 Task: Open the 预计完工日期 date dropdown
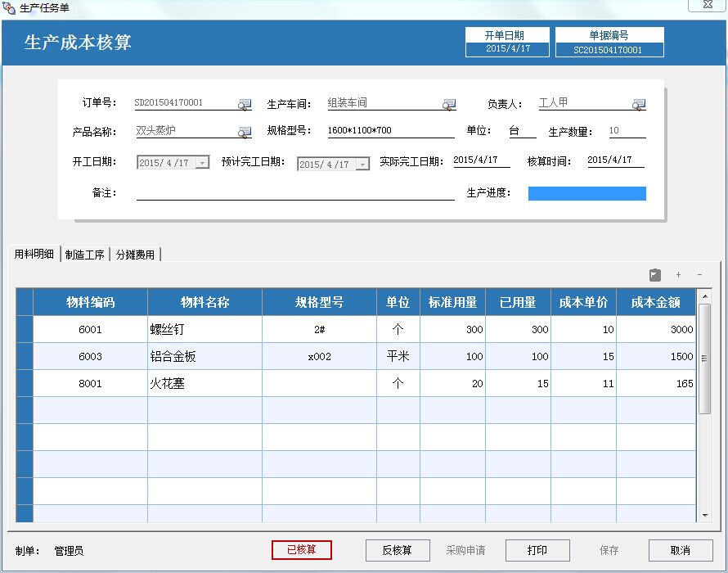click(x=360, y=162)
